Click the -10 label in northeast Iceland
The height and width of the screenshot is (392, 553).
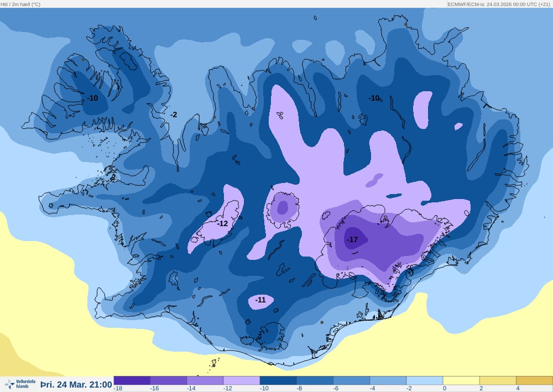374,98
